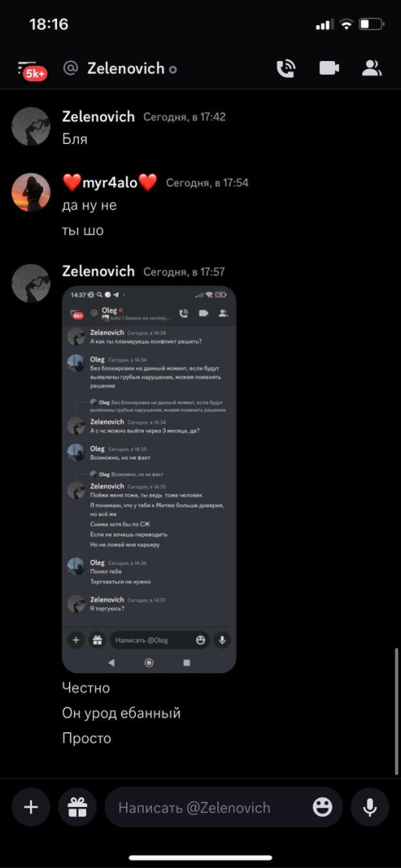Viewport: 401px width, 868px height.
Task: Tap Zelenovich's avatar on the 17:42 message
Action: [x=31, y=127]
